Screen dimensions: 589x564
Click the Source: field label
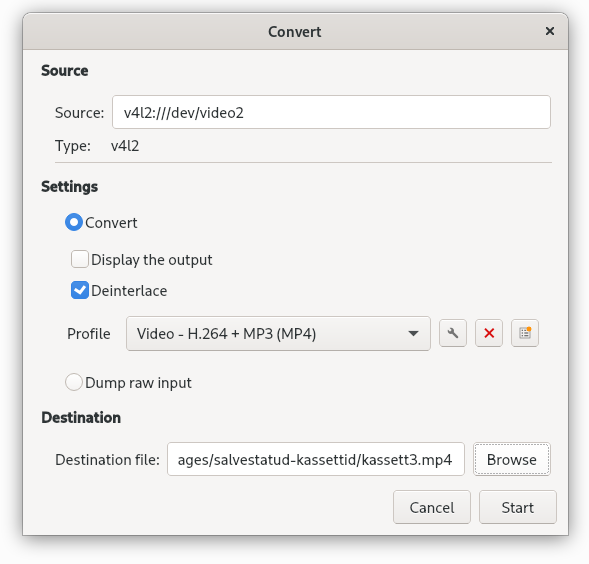click(x=79, y=113)
